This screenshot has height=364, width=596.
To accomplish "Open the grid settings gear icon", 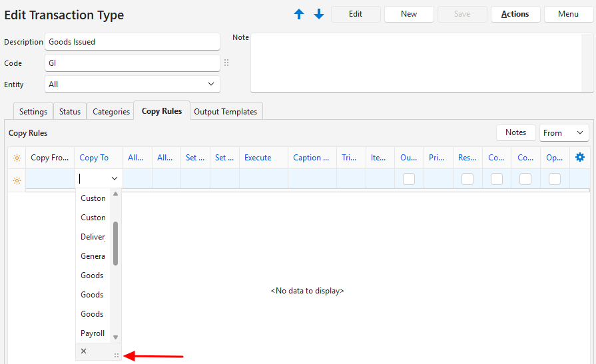I will pos(579,158).
